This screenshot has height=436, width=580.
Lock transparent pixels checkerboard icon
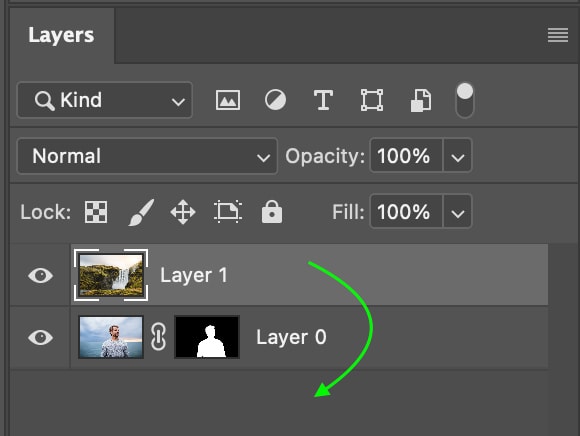point(96,212)
